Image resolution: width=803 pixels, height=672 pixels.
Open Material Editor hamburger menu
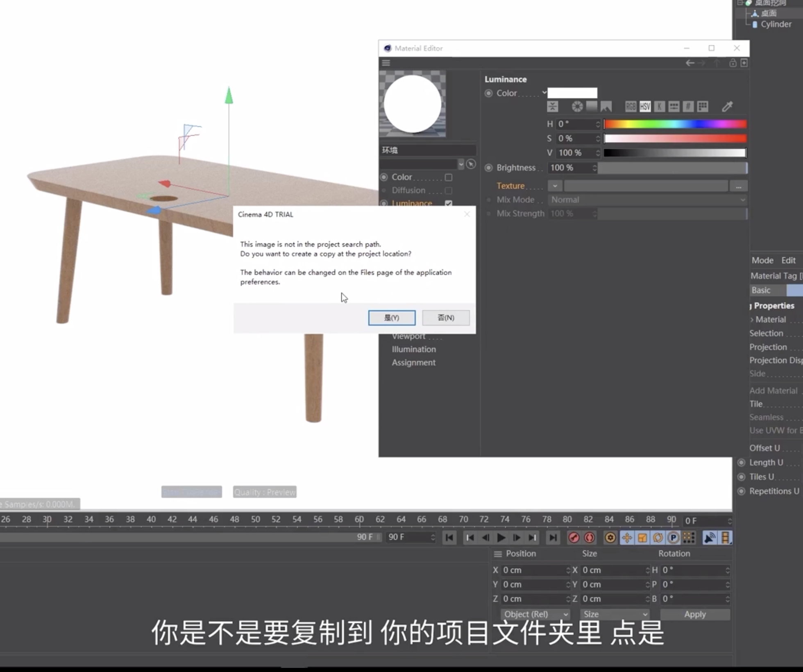[386, 63]
